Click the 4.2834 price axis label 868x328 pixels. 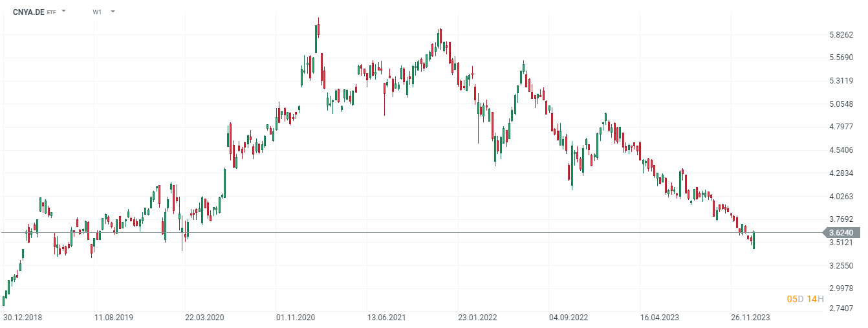pyautogui.click(x=841, y=173)
